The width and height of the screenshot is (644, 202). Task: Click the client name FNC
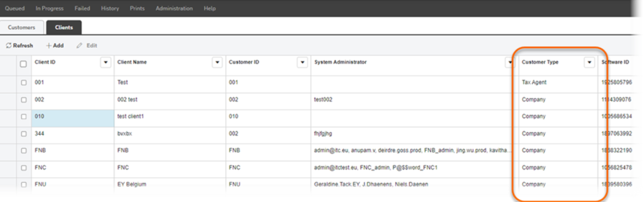tap(123, 168)
